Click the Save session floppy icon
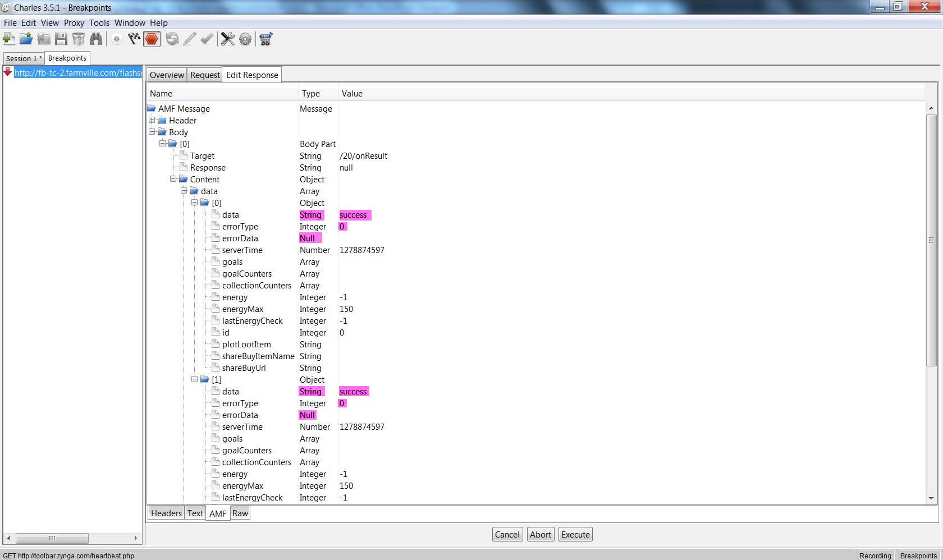 point(61,39)
